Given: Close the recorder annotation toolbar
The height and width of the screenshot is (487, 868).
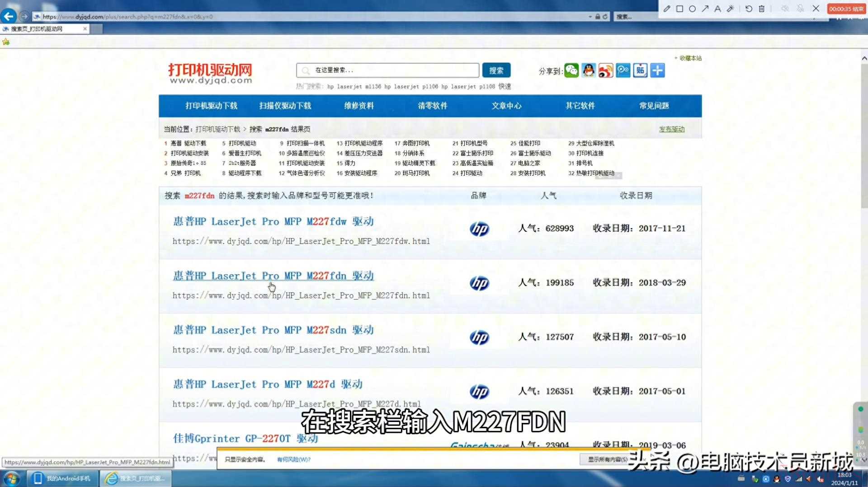Looking at the screenshot, I should pyautogui.click(x=816, y=9).
